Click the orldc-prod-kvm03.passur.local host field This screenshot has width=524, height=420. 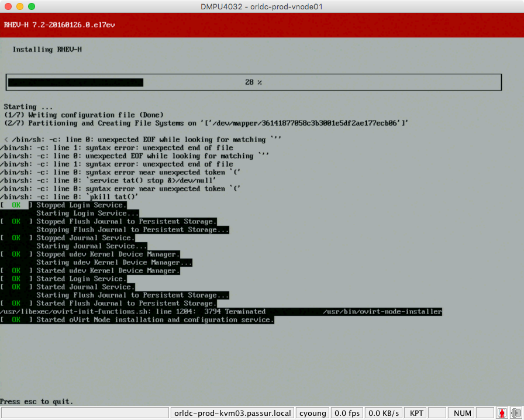point(232,413)
